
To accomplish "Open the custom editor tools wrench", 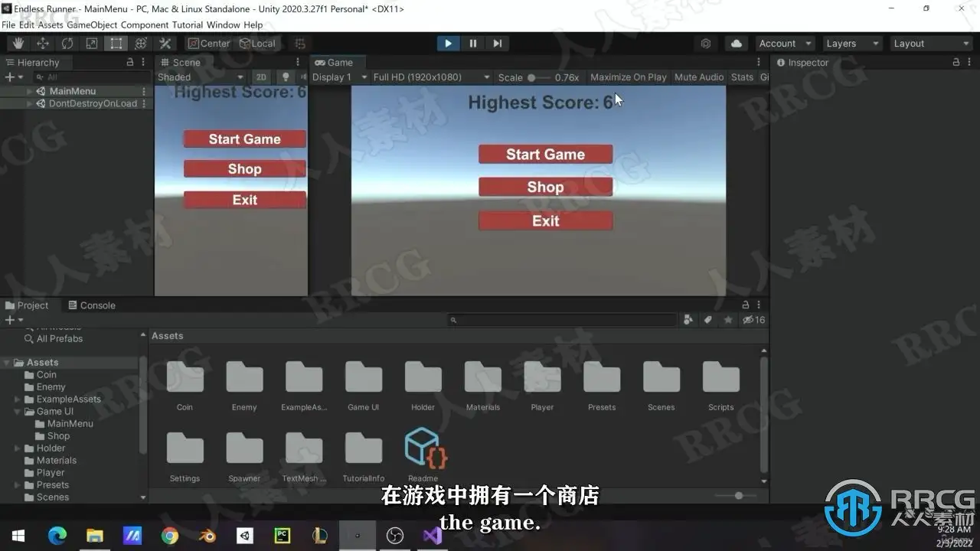I will pos(165,44).
